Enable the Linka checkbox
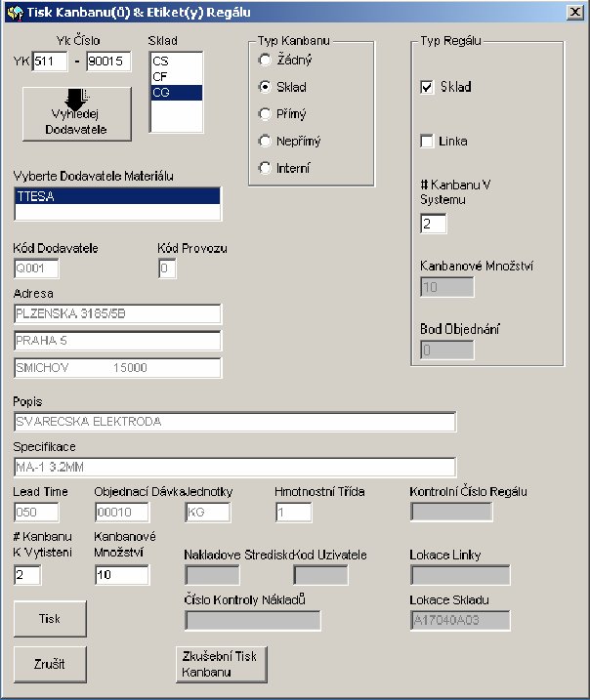590x700 pixels. [x=444, y=141]
